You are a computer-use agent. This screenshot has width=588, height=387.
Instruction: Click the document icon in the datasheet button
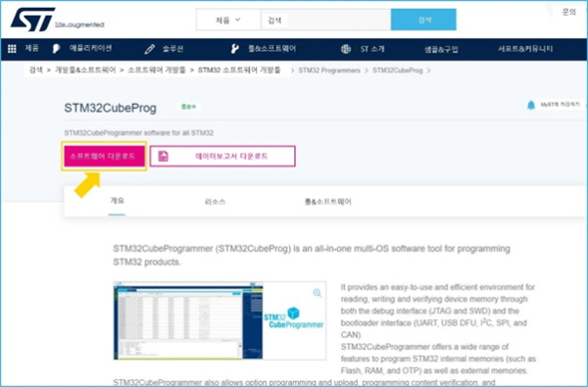pyautogui.click(x=163, y=156)
